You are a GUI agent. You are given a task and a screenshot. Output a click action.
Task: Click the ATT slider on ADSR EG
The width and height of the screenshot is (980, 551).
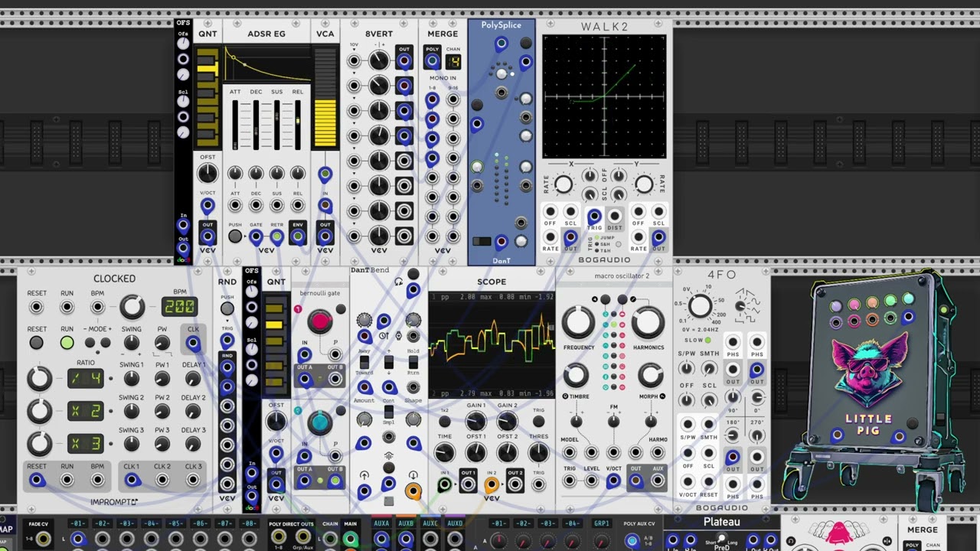235,124
